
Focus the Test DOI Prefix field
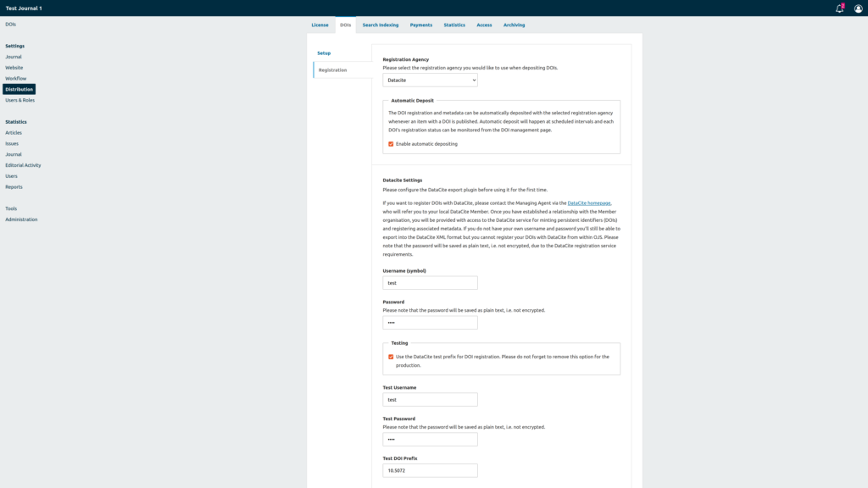coord(430,470)
